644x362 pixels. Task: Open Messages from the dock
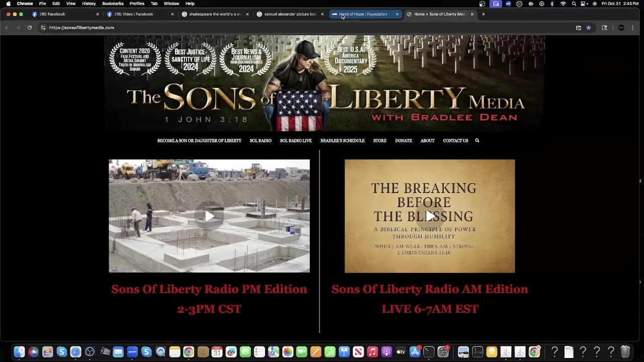245,352
